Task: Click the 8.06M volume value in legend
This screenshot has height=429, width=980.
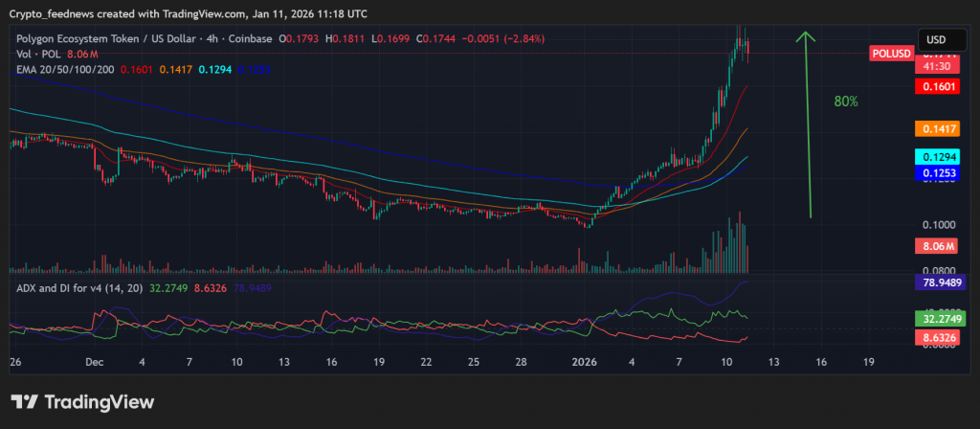Action: (x=80, y=55)
